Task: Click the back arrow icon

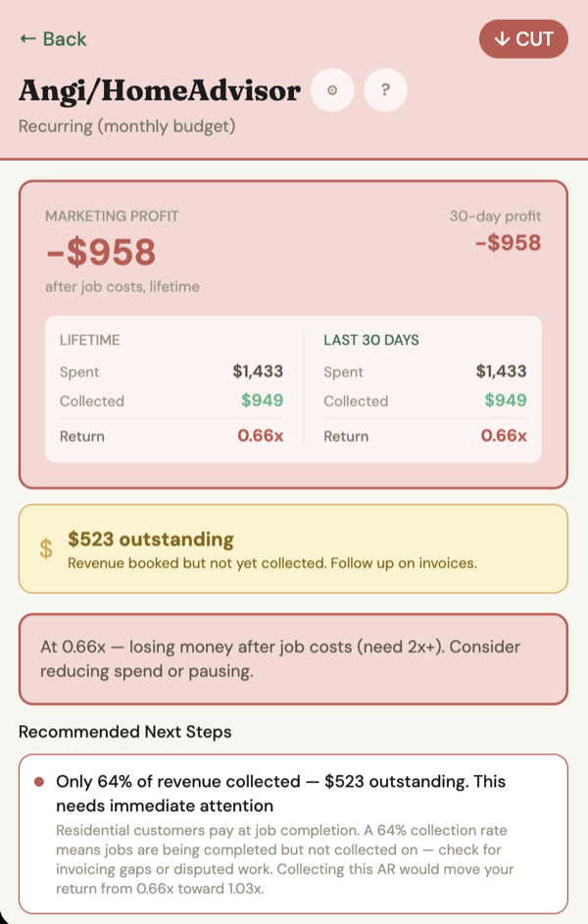Action: pos(25,39)
